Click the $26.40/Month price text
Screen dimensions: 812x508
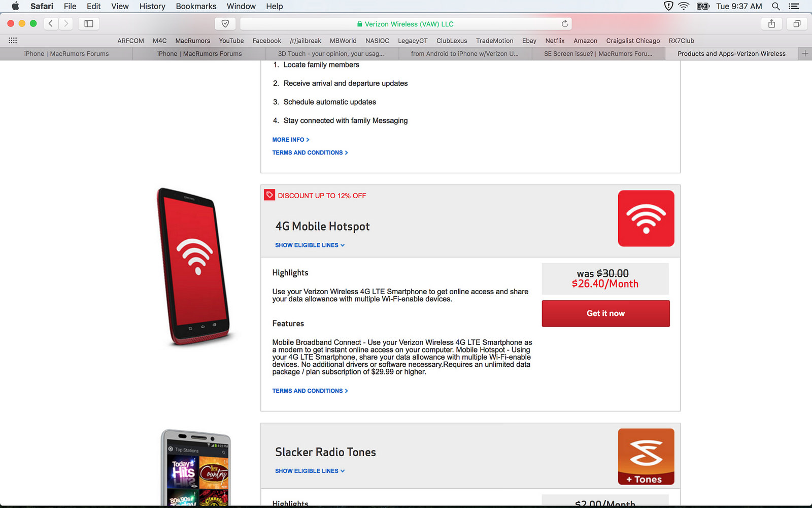[x=605, y=284]
